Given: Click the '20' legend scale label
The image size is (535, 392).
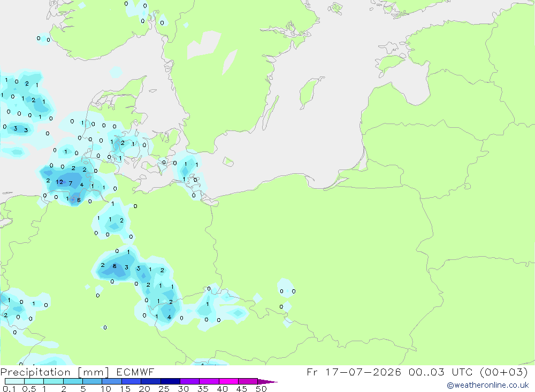Looking at the screenshot, I should click(x=144, y=389).
